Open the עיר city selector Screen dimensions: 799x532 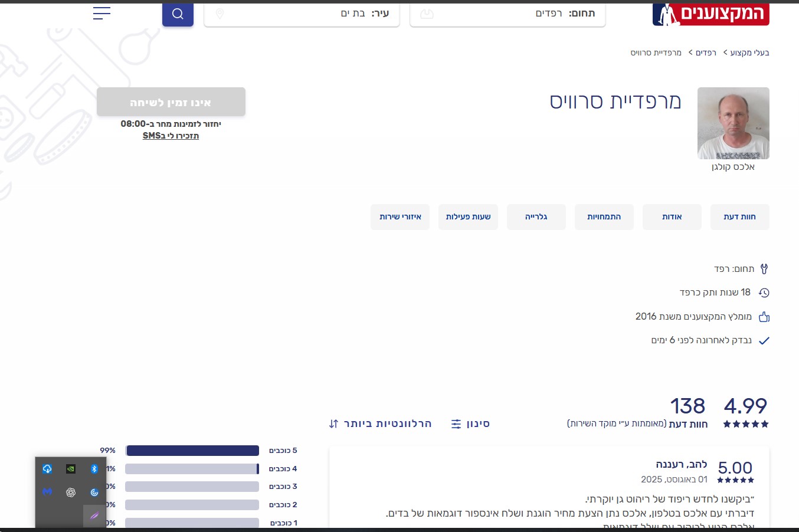point(302,14)
